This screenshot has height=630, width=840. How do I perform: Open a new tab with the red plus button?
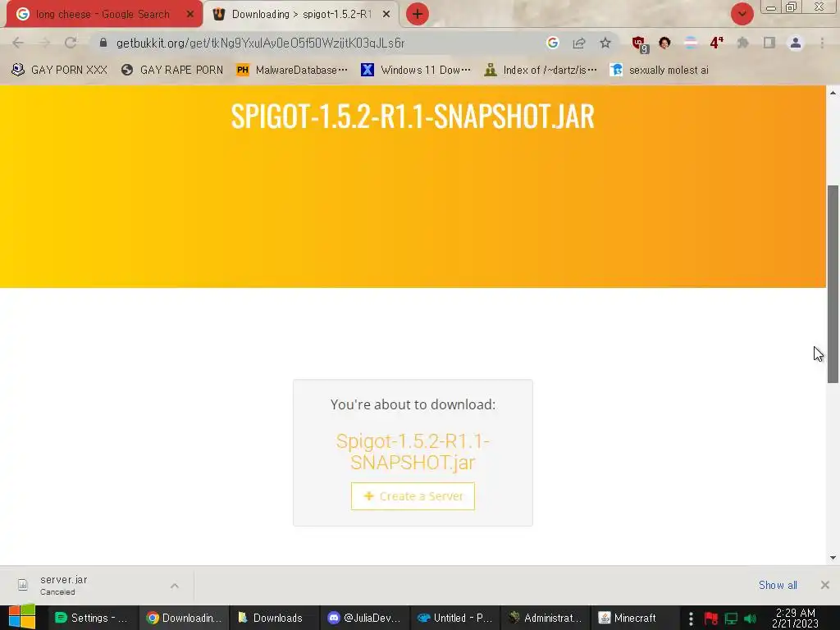pos(418,14)
